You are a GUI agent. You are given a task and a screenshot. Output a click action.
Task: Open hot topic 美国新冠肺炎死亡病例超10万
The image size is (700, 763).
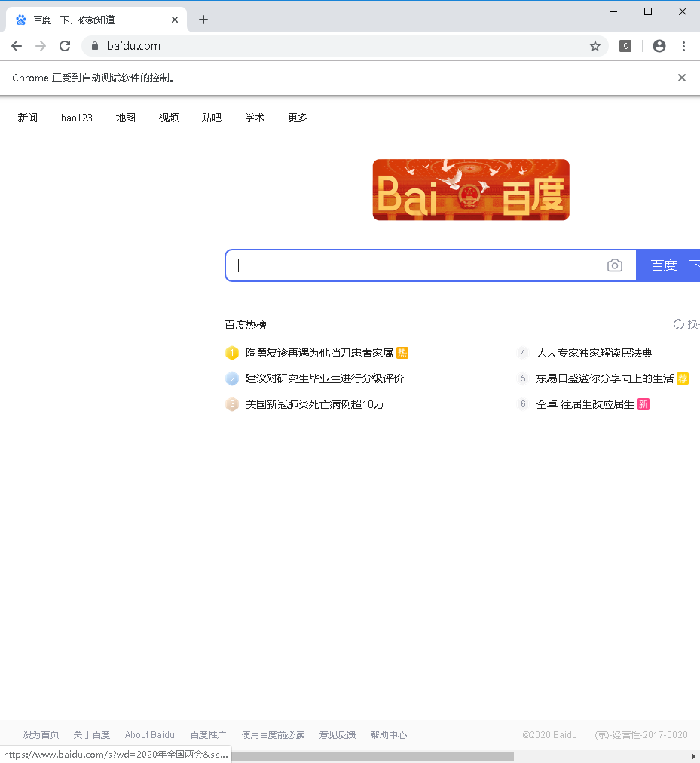(x=315, y=404)
